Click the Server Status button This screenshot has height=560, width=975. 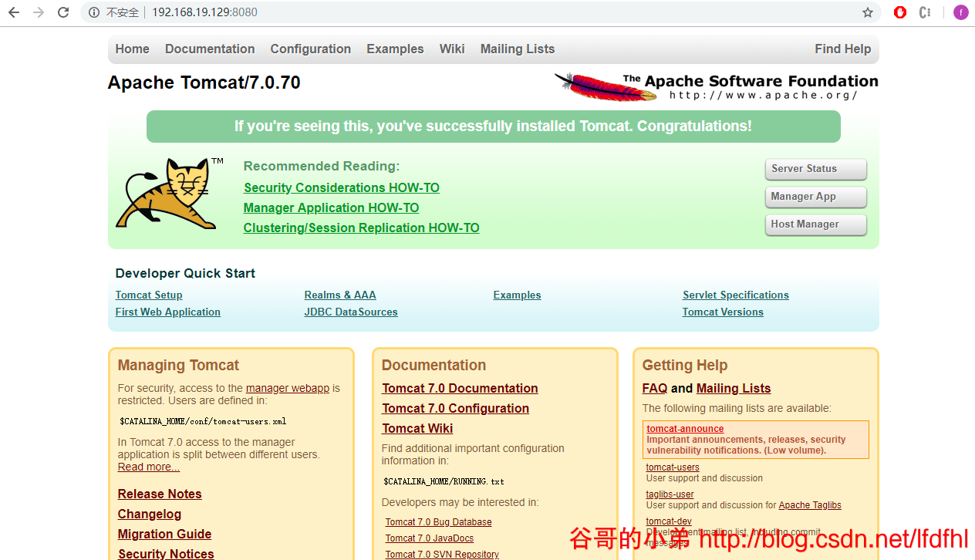click(x=816, y=169)
